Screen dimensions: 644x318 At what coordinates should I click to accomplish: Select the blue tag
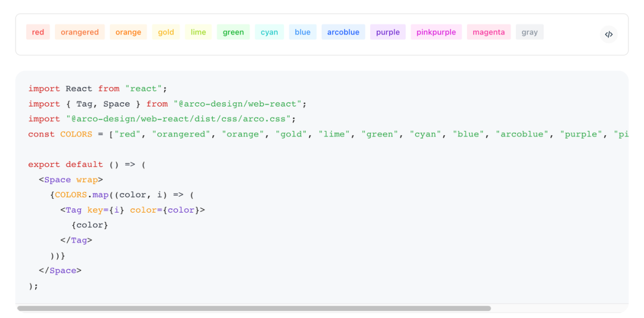pos(303,32)
